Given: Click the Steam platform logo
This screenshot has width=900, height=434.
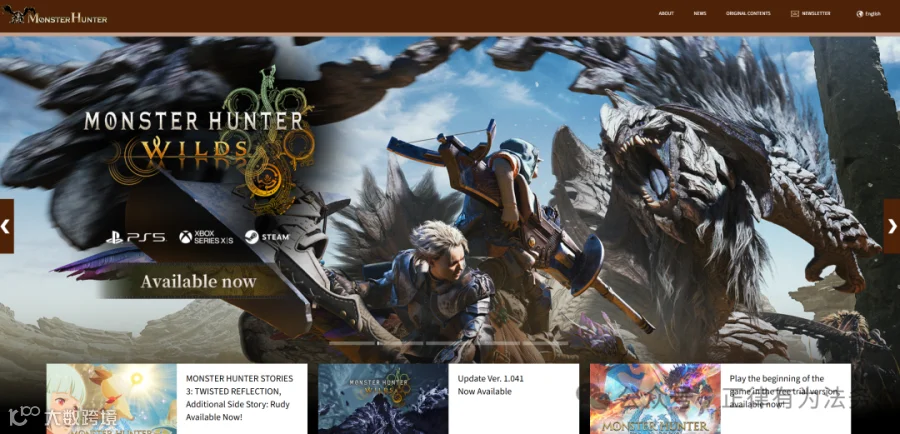Looking at the screenshot, I should [267, 237].
